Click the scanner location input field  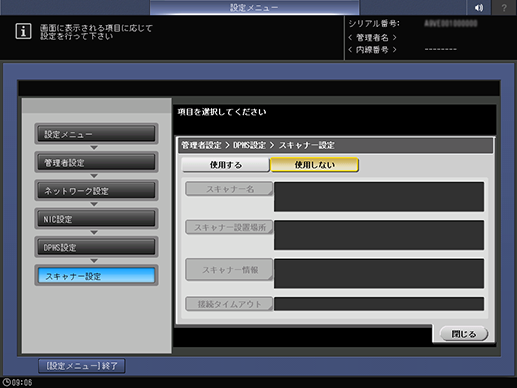coord(379,235)
